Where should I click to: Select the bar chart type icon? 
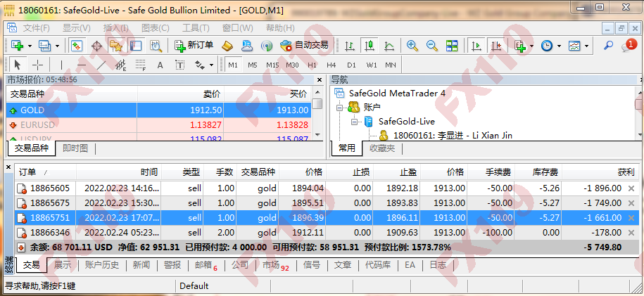pyautogui.click(x=350, y=46)
